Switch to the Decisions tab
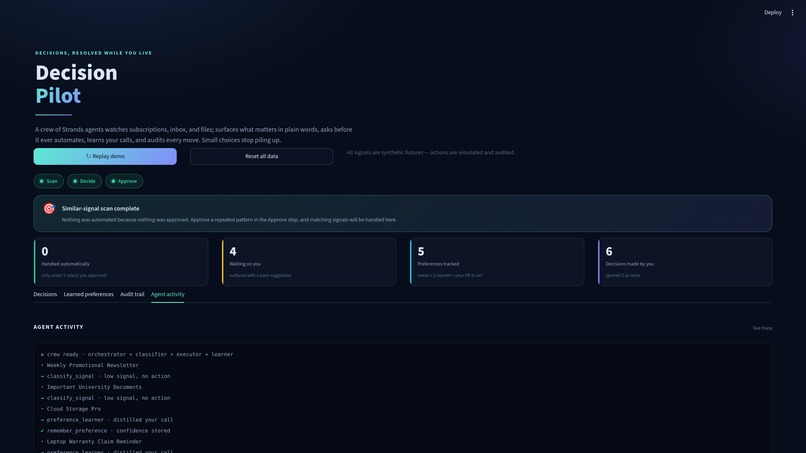The image size is (806, 453). (45, 294)
